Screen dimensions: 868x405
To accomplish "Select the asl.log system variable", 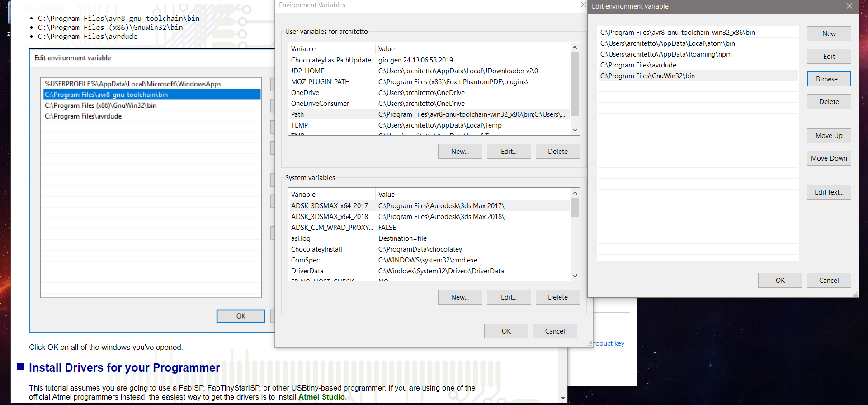I will click(x=429, y=238).
